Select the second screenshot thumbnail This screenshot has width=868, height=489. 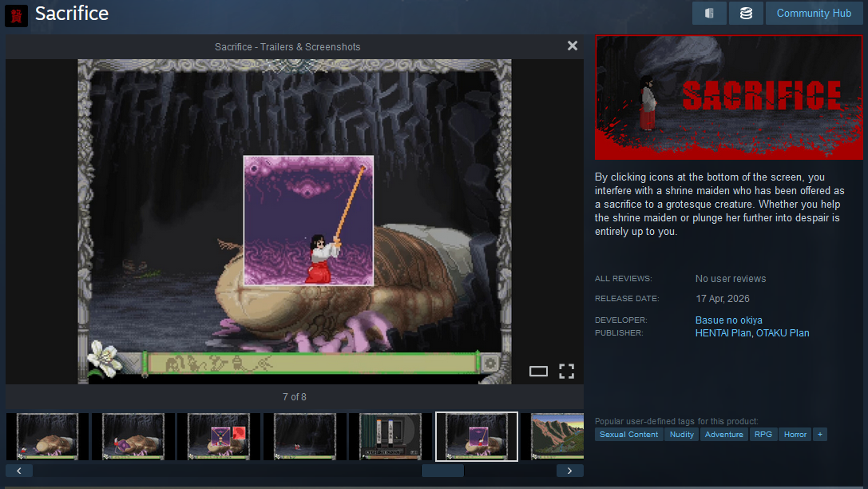click(133, 436)
